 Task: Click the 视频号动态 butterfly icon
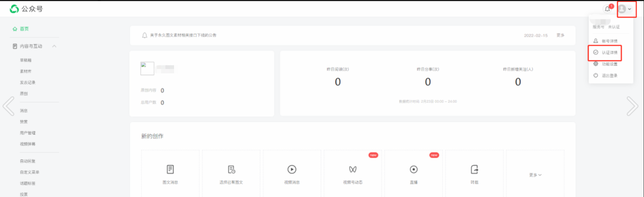[x=352, y=169]
